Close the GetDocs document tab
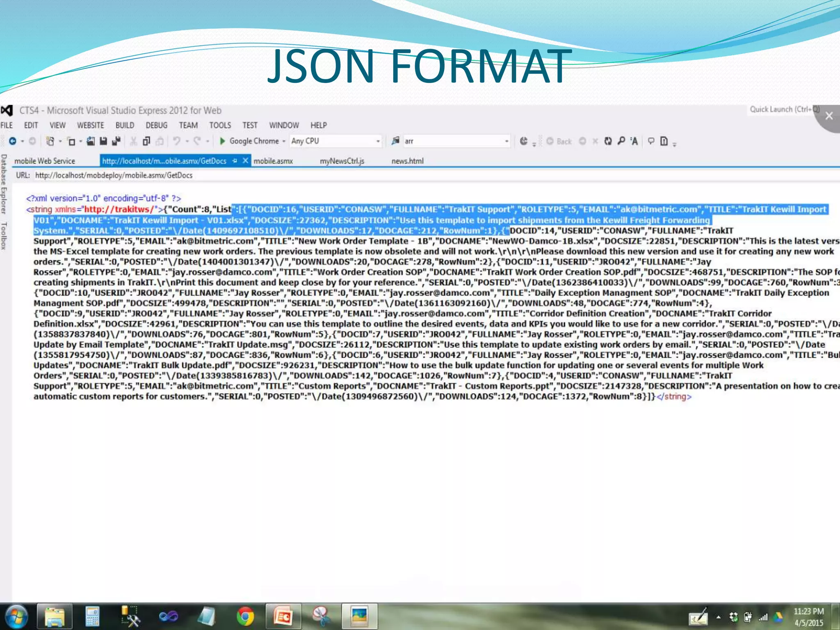840x630 pixels. 245,160
